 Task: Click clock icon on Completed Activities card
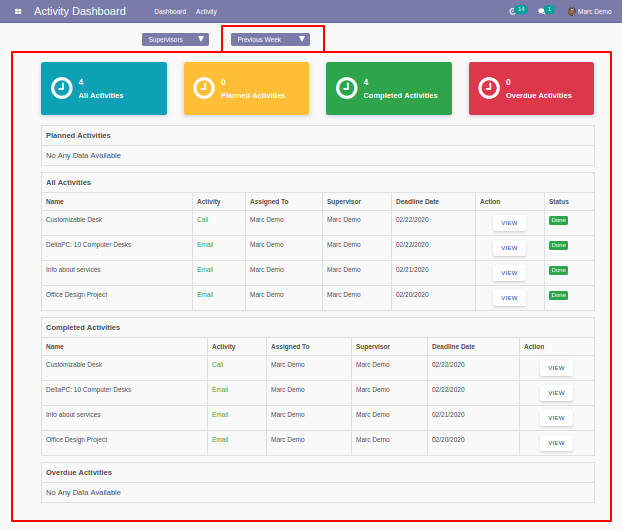pos(347,88)
